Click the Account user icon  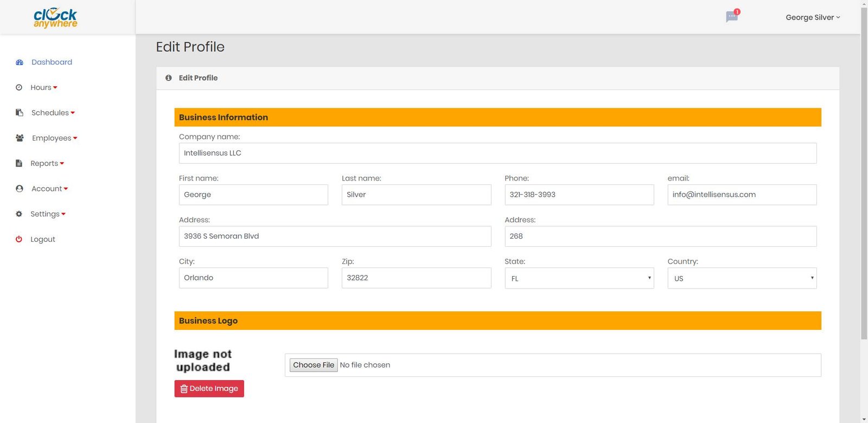pyautogui.click(x=20, y=189)
